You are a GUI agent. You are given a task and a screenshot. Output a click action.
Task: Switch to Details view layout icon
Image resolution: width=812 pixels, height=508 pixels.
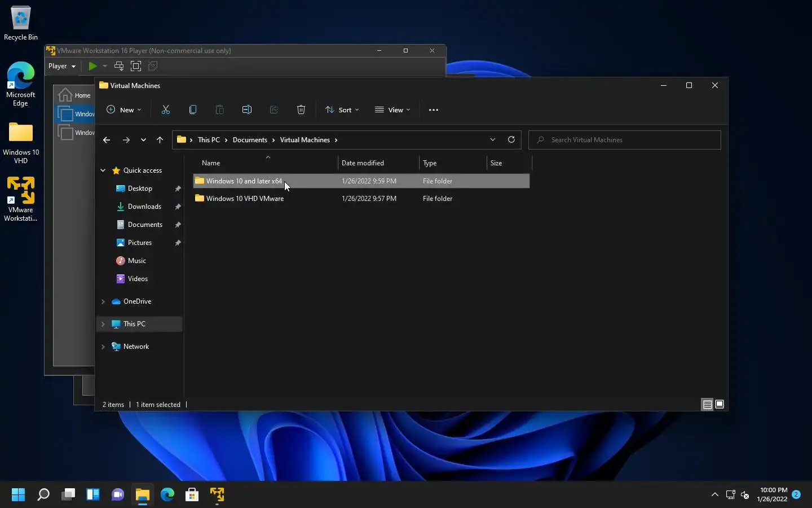(707, 404)
